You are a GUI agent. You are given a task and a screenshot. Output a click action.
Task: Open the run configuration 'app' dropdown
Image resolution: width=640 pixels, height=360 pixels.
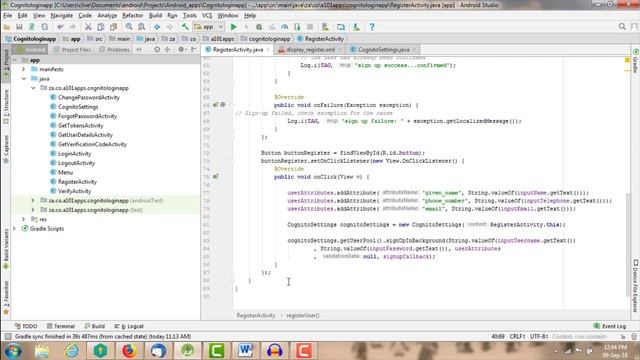[x=209, y=27]
